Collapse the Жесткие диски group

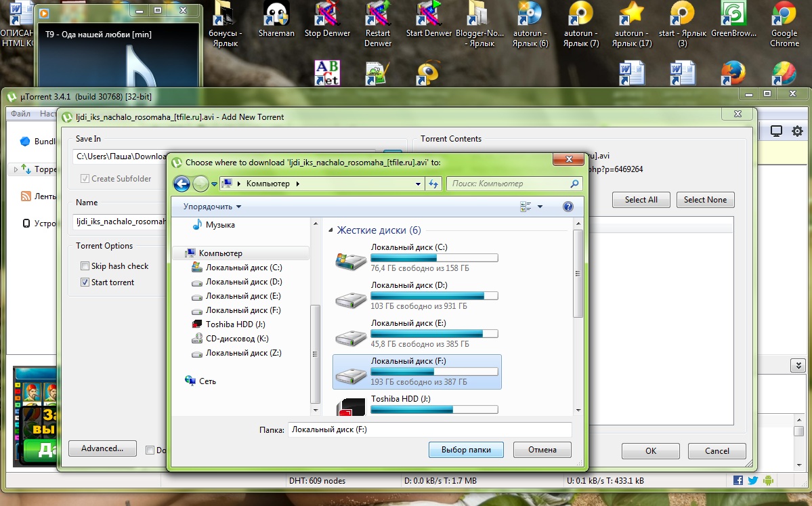pyautogui.click(x=331, y=230)
